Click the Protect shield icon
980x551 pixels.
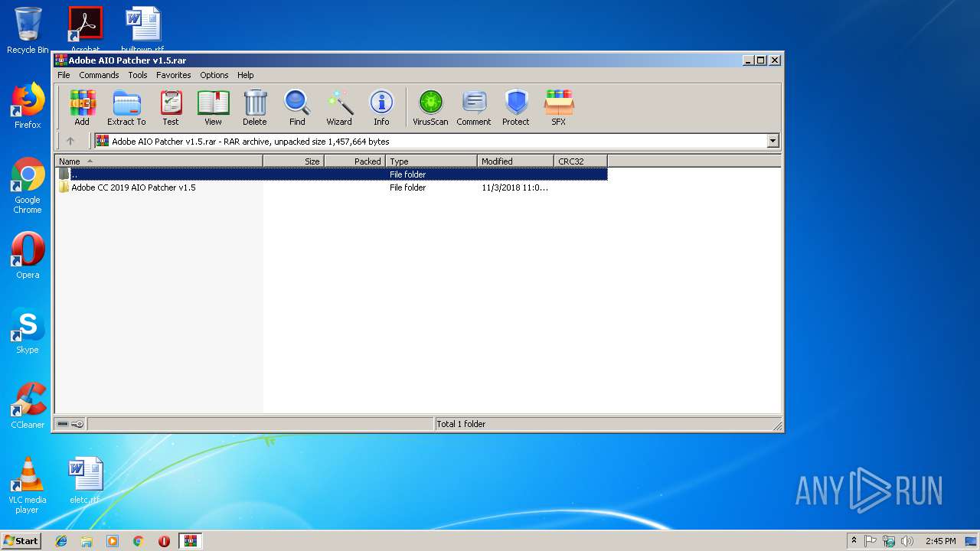[x=516, y=107]
